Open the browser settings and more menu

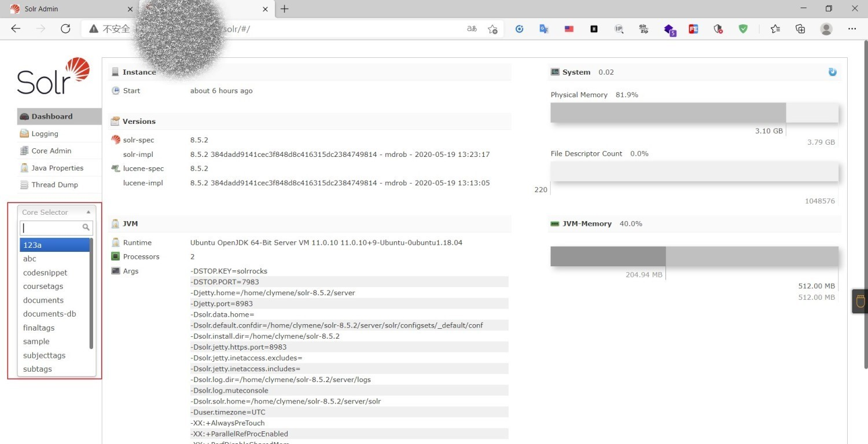852,29
